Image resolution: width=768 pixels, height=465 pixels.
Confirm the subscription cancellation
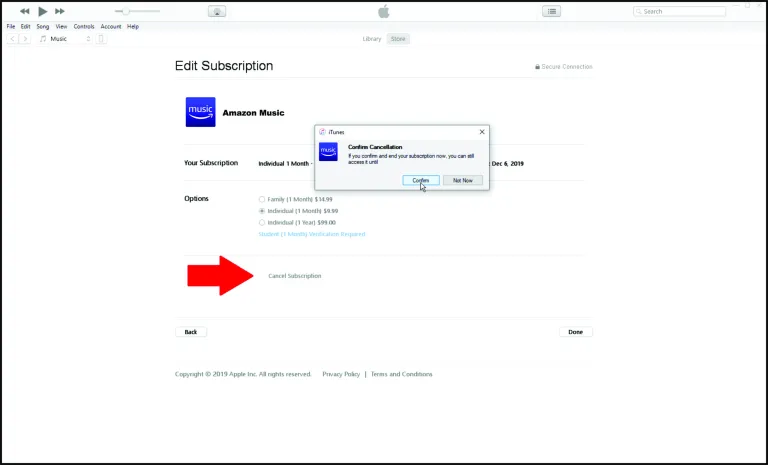pyautogui.click(x=421, y=180)
